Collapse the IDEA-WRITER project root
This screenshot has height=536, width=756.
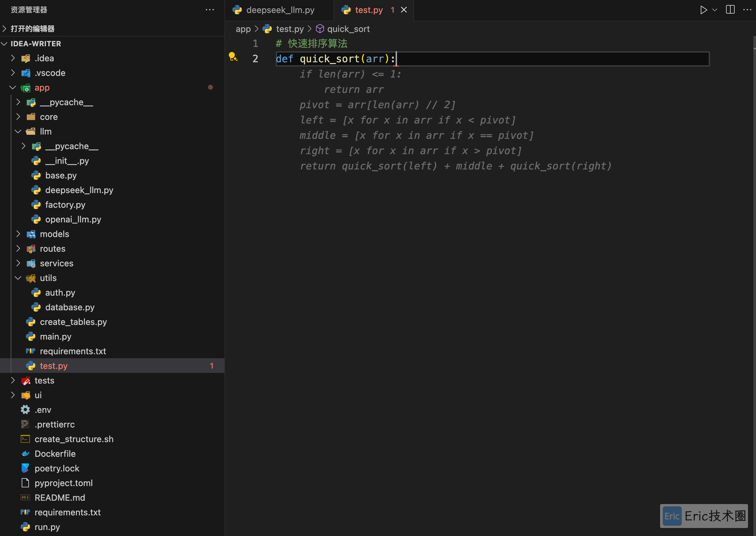[x=112, y=44]
